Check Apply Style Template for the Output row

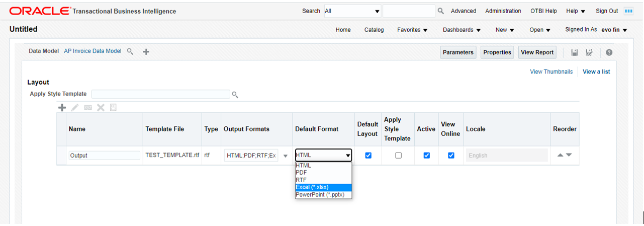click(x=398, y=156)
